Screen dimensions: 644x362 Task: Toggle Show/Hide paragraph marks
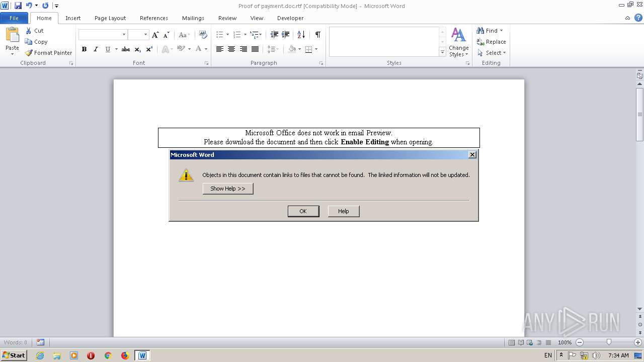point(318,35)
